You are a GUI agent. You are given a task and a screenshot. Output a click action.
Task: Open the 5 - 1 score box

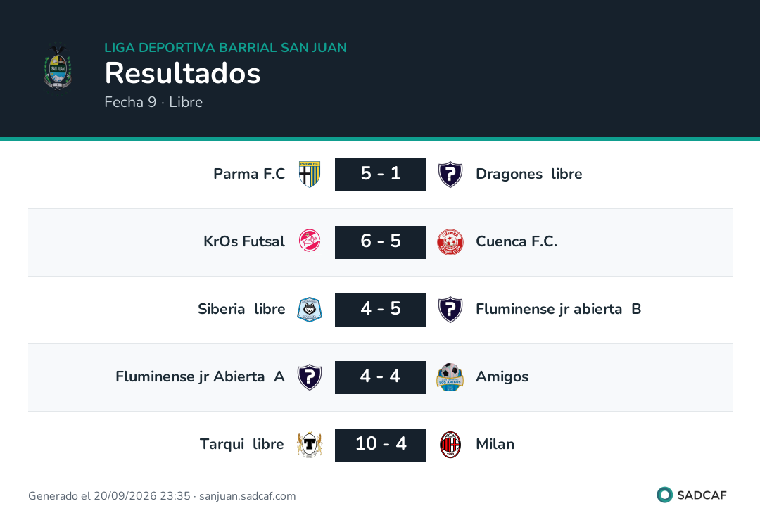tap(381, 175)
